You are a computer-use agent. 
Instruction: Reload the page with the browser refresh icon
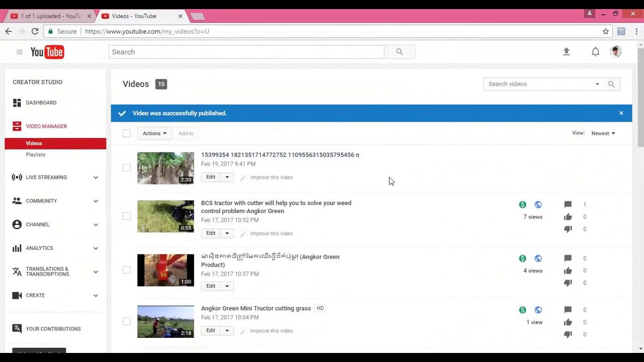click(x=35, y=31)
